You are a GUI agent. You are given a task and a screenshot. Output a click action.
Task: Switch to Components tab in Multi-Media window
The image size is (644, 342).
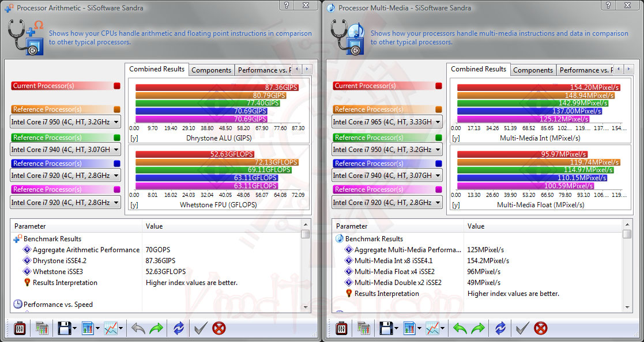(533, 70)
